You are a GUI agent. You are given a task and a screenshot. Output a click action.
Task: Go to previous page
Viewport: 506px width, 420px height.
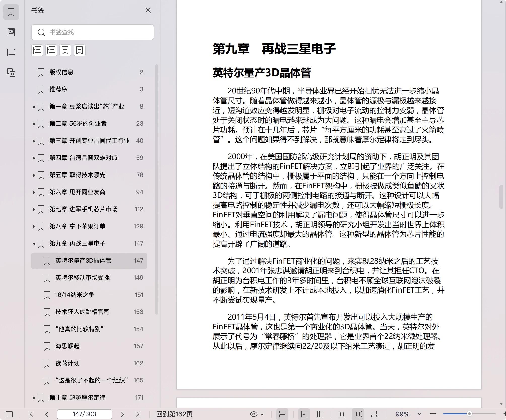(47, 414)
